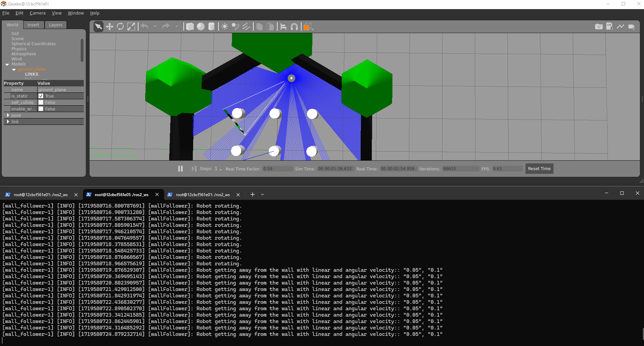Enable the self_collide checkbox
The image size is (644, 346).
[41, 102]
